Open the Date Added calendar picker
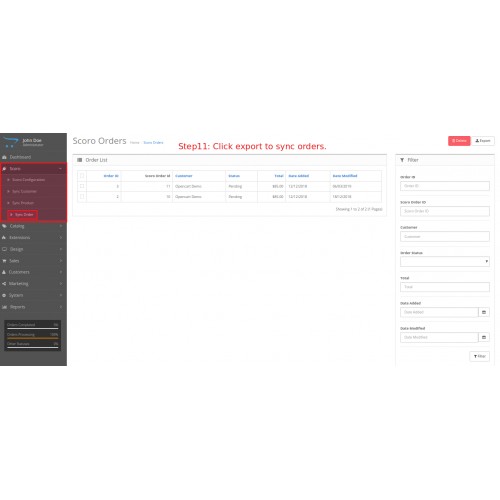The image size is (500, 500). [x=484, y=312]
